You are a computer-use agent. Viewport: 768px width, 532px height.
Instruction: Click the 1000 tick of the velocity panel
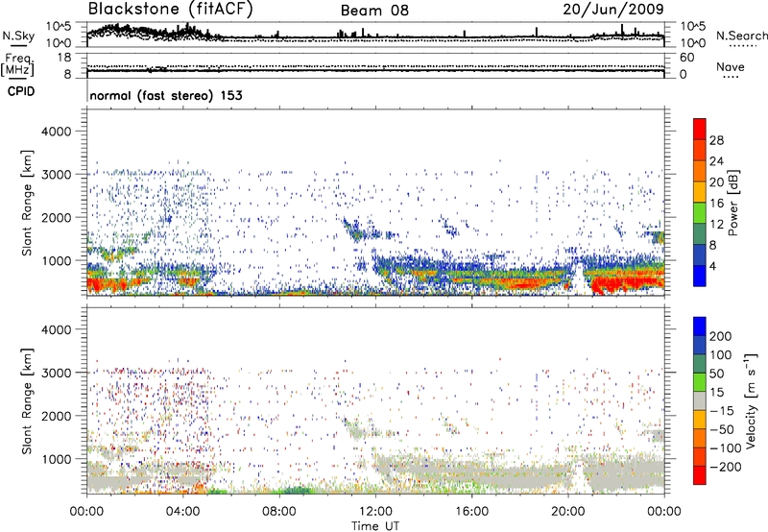click(56, 459)
